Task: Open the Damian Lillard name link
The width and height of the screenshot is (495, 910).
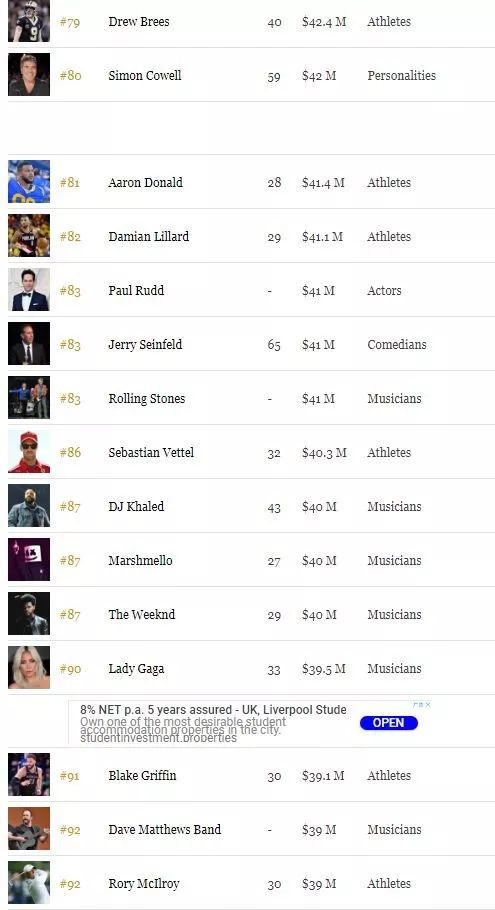Action: 149,237
